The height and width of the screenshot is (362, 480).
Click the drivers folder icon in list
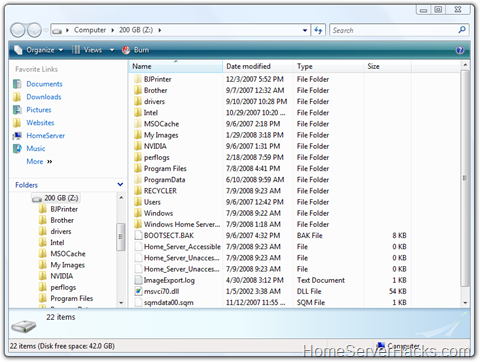(138, 102)
